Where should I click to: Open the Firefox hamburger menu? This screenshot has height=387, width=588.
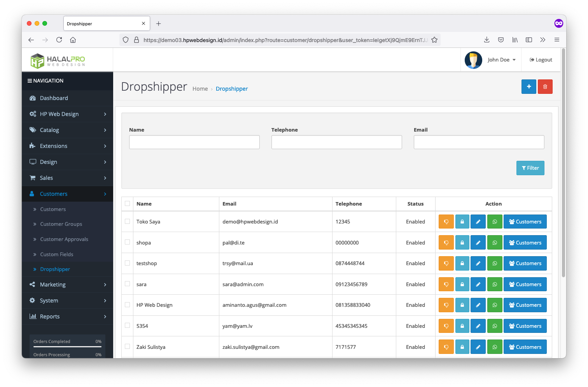coord(557,40)
